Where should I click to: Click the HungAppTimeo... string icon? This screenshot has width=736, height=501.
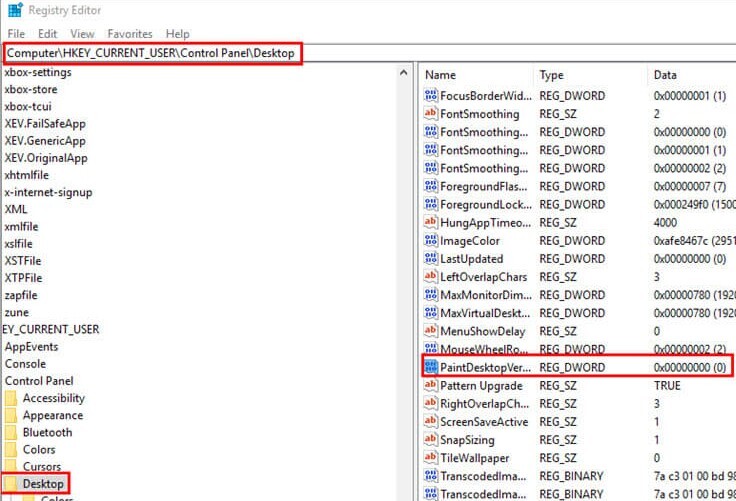pyautogui.click(x=430, y=222)
